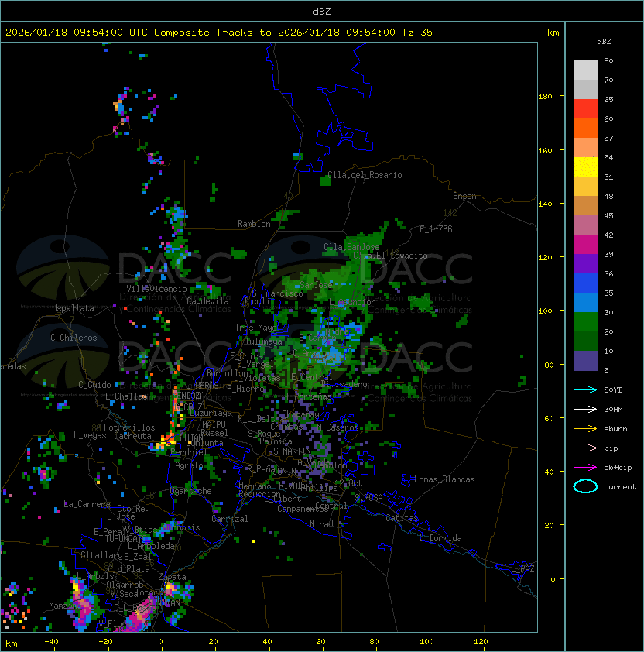The width and height of the screenshot is (644, 652).
Task: Click the C_Guido label on map
Action: [x=94, y=385]
